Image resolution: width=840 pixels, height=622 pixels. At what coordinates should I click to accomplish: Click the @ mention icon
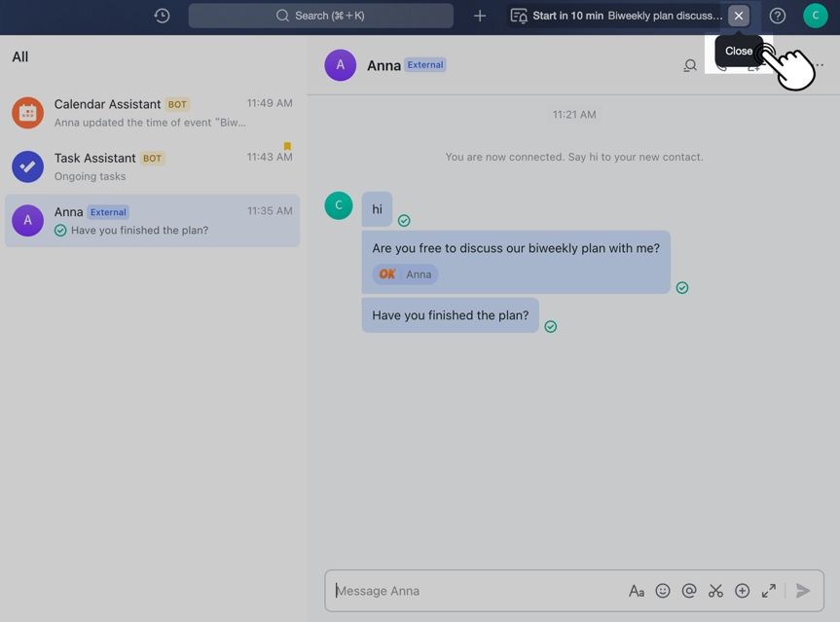pyautogui.click(x=689, y=591)
